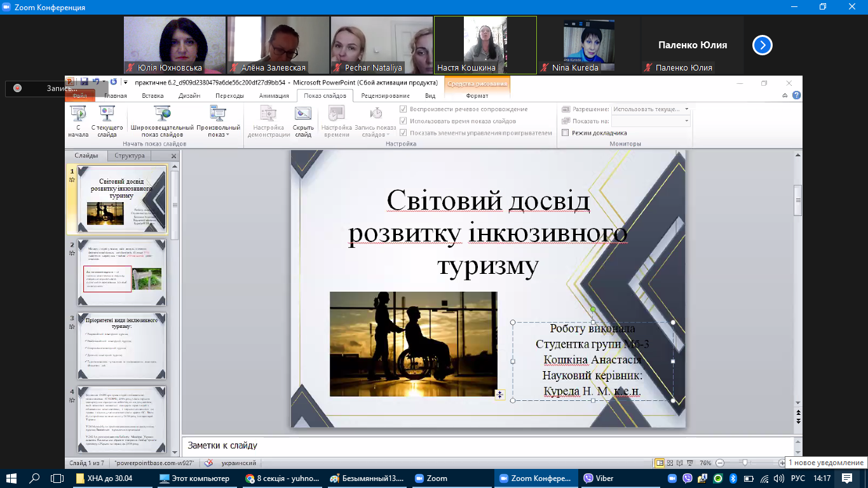
Task: Open Настройка демонстрации settings
Action: coord(268,121)
